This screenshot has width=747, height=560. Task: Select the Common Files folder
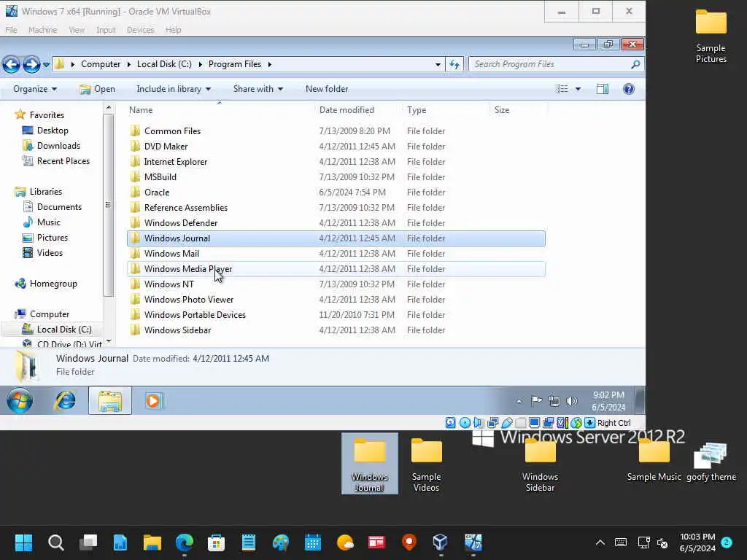pyautogui.click(x=336, y=131)
